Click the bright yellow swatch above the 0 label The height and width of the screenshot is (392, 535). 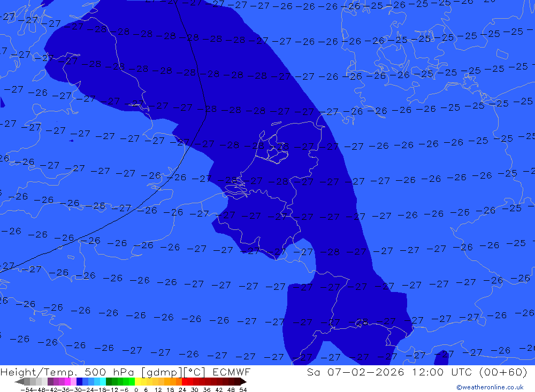pyautogui.click(x=137, y=381)
